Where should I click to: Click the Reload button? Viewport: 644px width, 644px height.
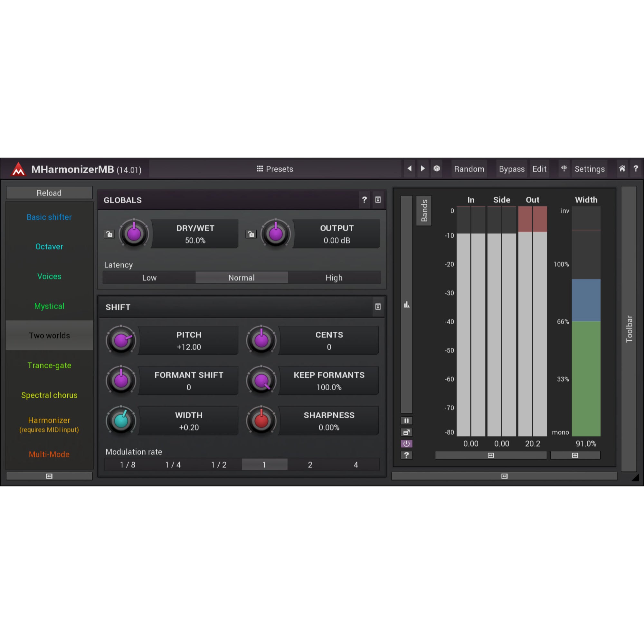[49, 193]
